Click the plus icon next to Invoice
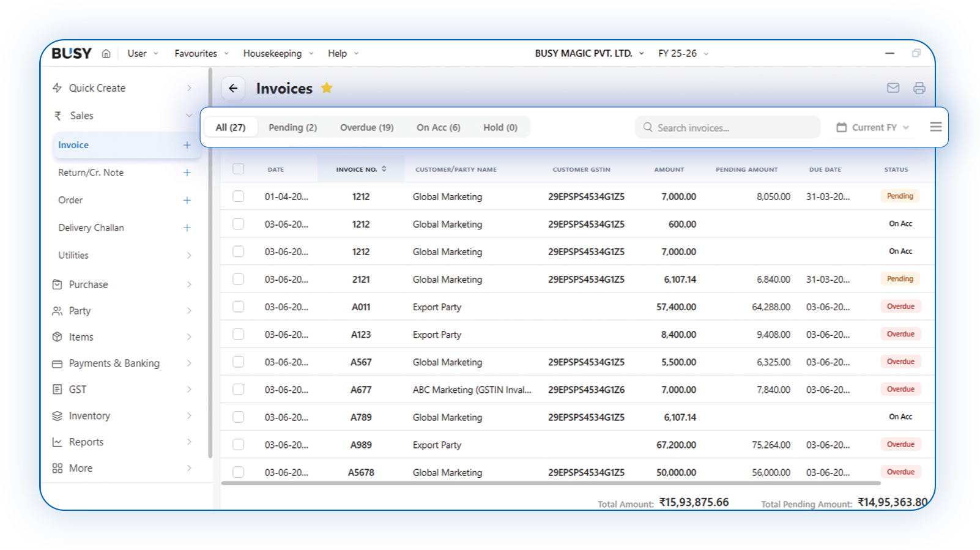The height and width of the screenshot is (550, 980). point(187,145)
